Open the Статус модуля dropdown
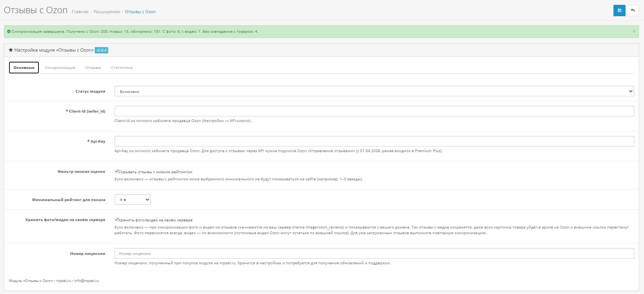644x294 pixels. tap(374, 91)
